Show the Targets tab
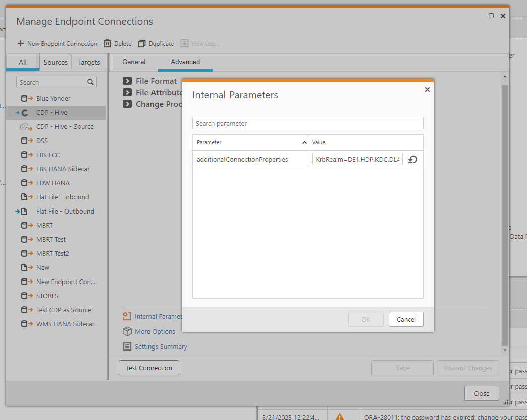 pos(89,63)
